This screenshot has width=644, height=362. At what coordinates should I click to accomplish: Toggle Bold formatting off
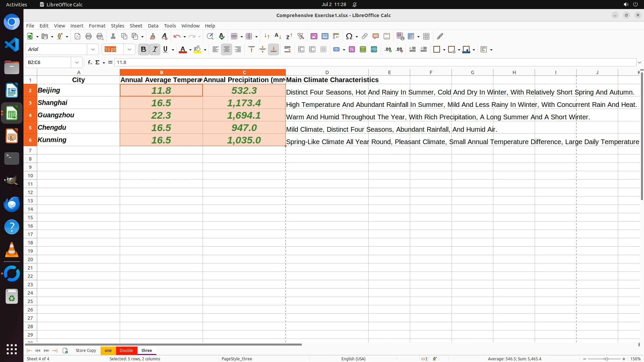[144, 50]
